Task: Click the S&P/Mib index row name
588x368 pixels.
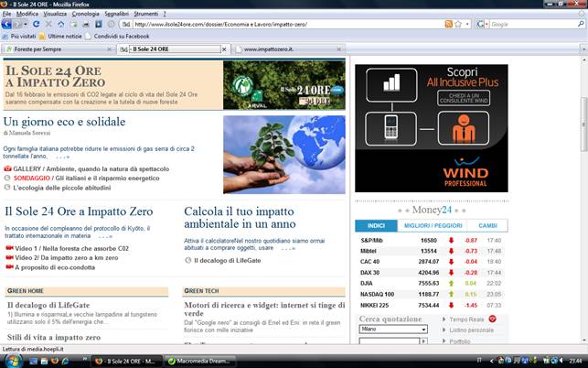Action: (371, 241)
